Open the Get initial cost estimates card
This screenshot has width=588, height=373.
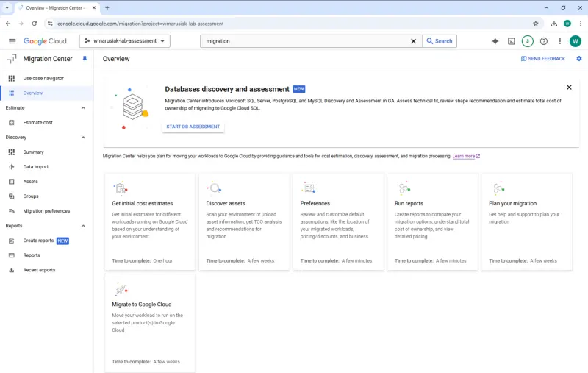point(150,221)
